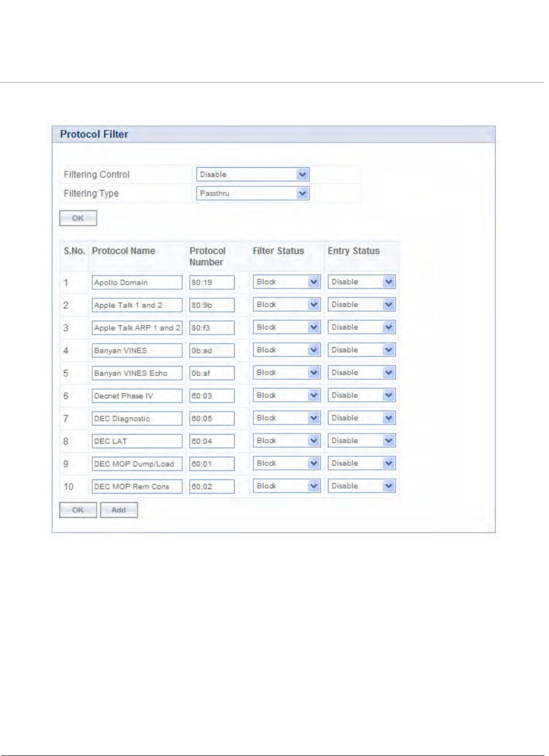The height and width of the screenshot is (756, 549).
Task: Click protocol number field 80:f3
Action: 212,328
